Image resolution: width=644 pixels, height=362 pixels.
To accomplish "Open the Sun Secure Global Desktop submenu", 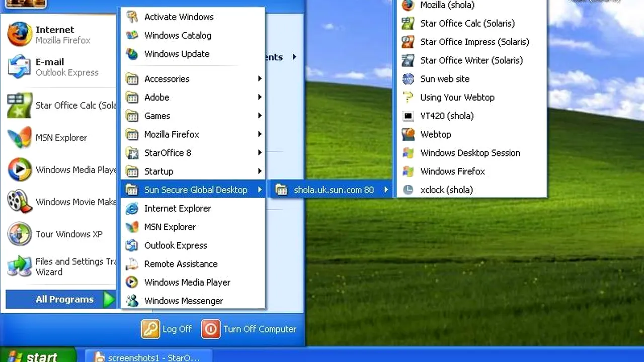I will coord(193,190).
